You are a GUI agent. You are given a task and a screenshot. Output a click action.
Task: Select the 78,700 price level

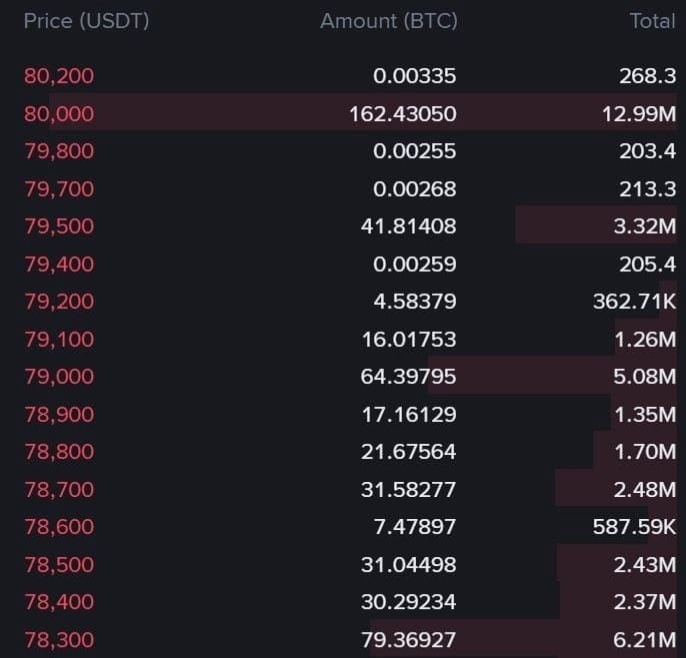pyautogui.click(x=59, y=489)
